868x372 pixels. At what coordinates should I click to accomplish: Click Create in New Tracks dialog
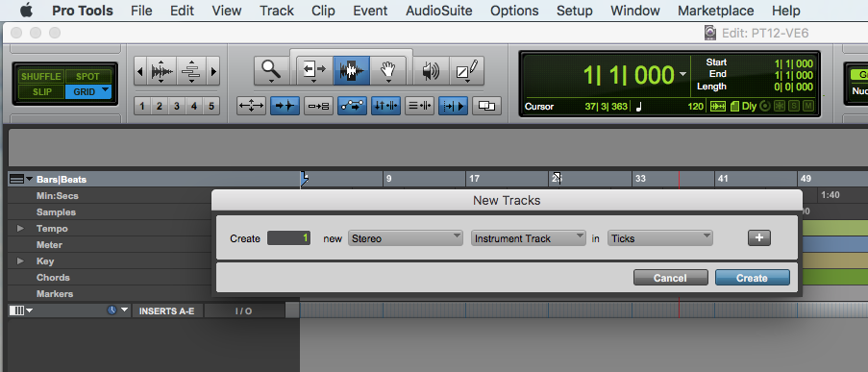coord(753,278)
